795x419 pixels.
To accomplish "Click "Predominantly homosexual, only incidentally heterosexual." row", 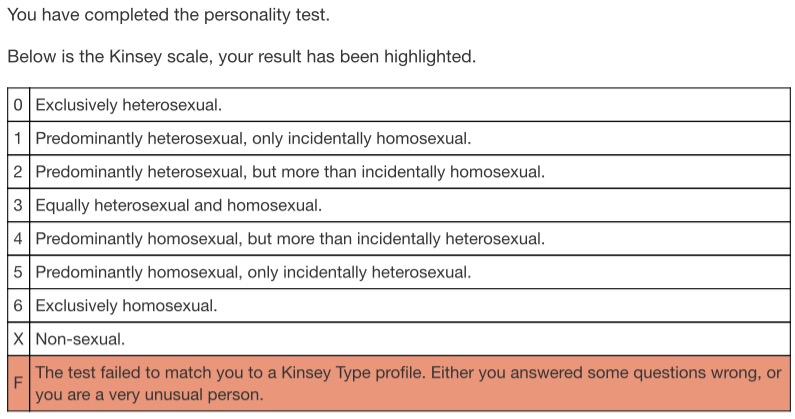I will coord(253,272).
